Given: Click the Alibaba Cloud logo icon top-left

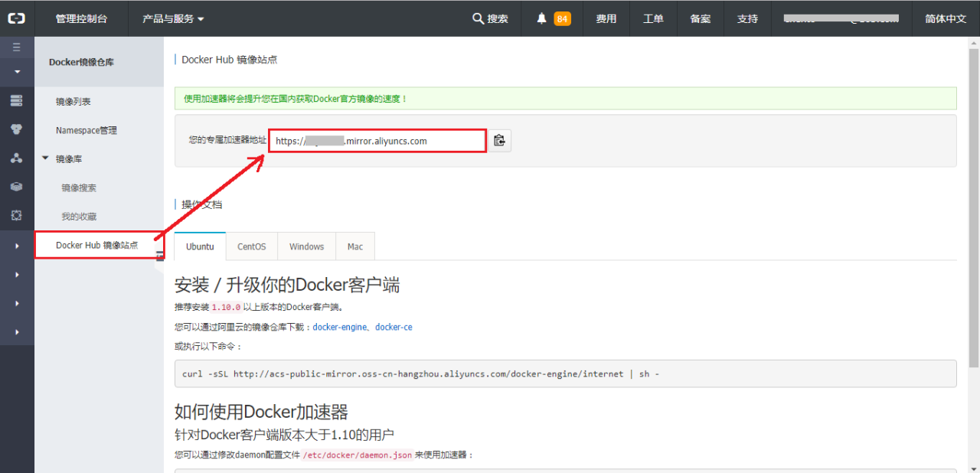Looking at the screenshot, I should 16,18.
